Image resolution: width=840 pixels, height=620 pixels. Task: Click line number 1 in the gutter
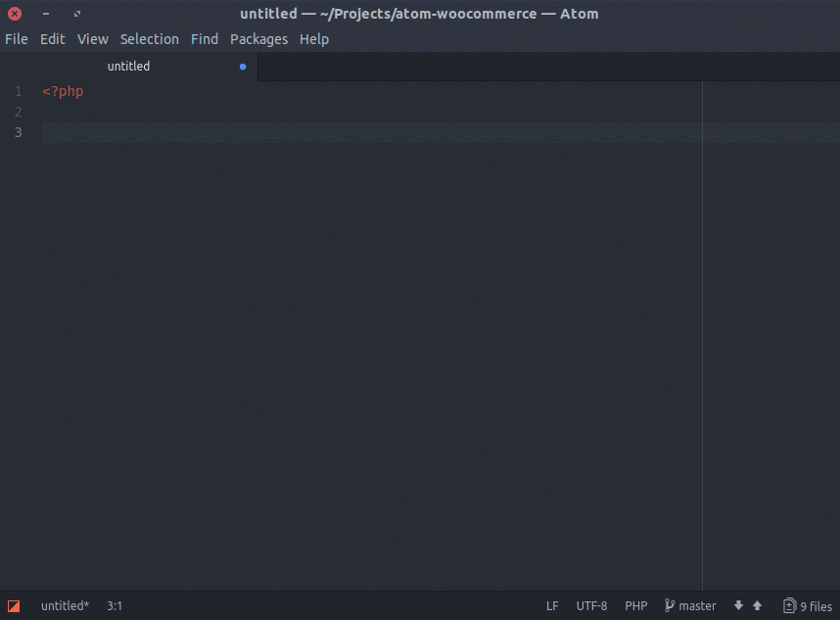pos(19,92)
